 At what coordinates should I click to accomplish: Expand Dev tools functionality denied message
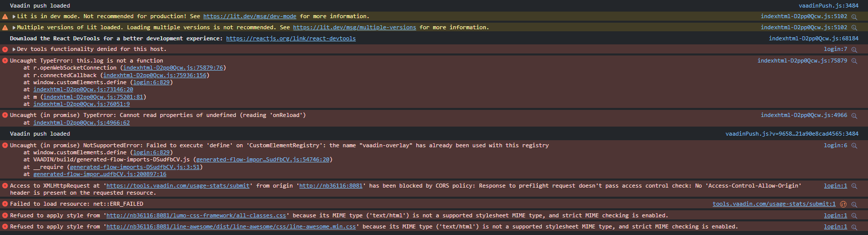click(14, 49)
